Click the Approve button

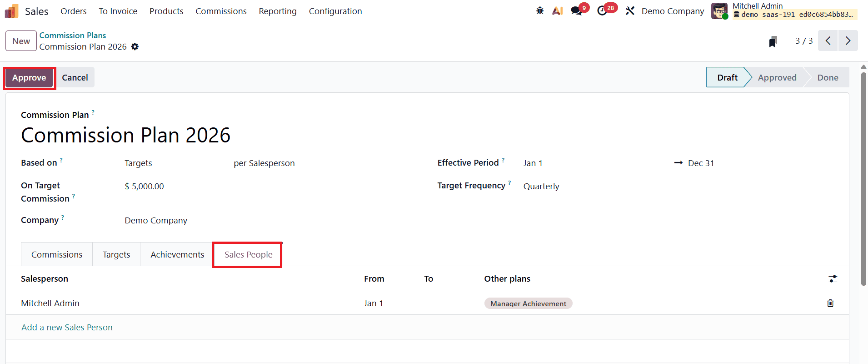coord(29,78)
